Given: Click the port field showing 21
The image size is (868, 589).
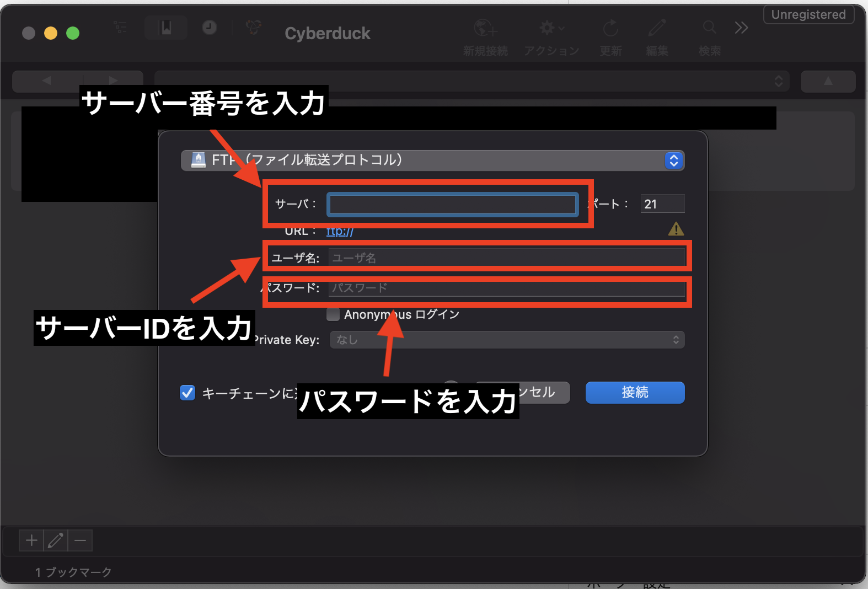Looking at the screenshot, I should pos(662,204).
